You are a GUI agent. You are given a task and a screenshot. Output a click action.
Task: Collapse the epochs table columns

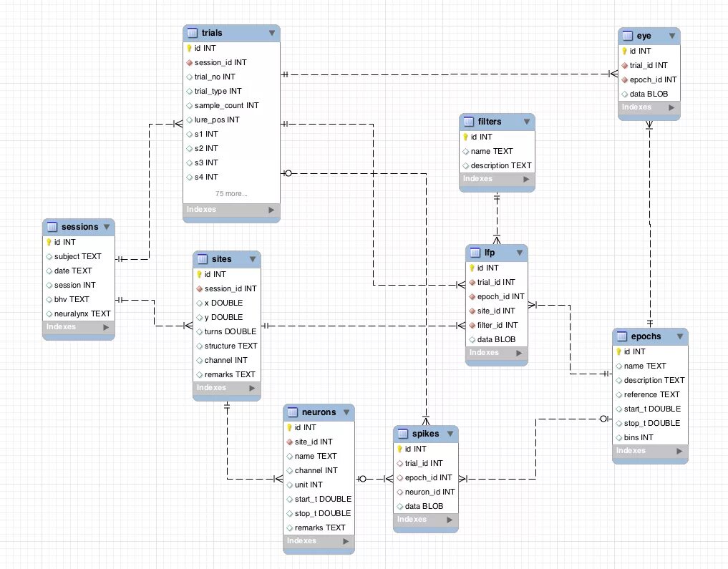click(x=680, y=336)
